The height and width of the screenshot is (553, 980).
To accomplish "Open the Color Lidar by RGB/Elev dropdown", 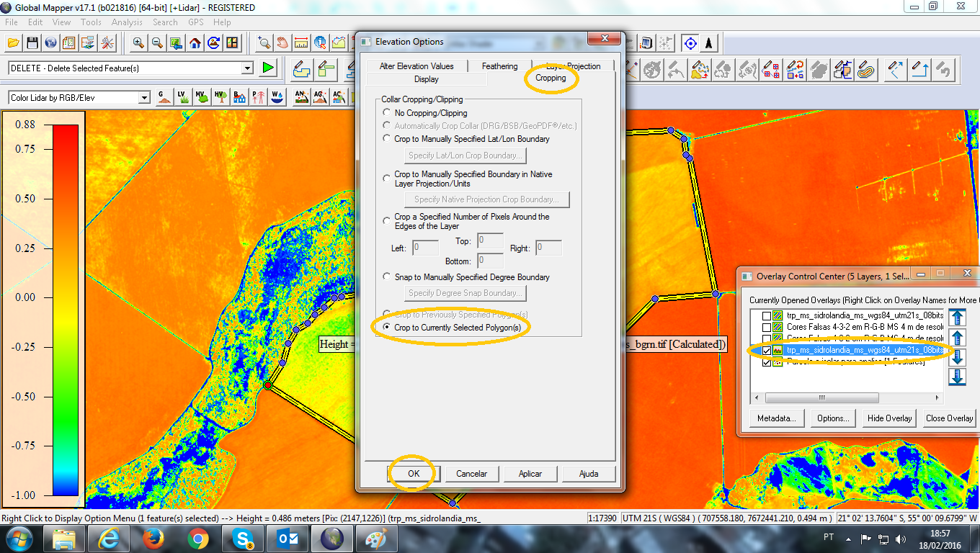I will point(144,97).
